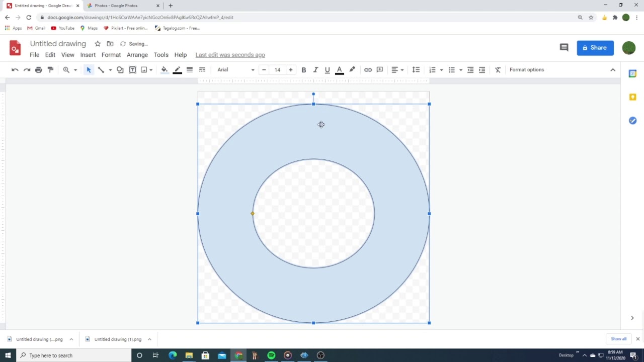Expand Zoom dropdown arrow
Viewport: 644px width, 362px height.
(75, 70)
